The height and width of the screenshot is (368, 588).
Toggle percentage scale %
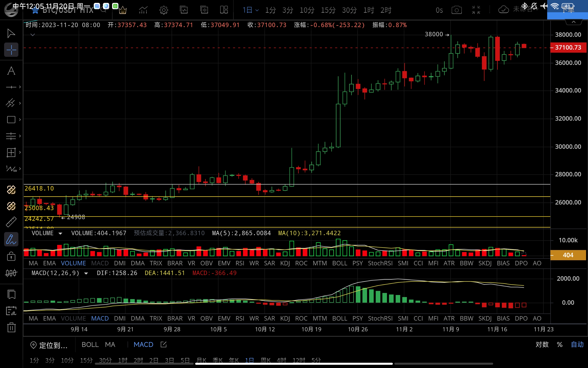click(x=560, y=344)
